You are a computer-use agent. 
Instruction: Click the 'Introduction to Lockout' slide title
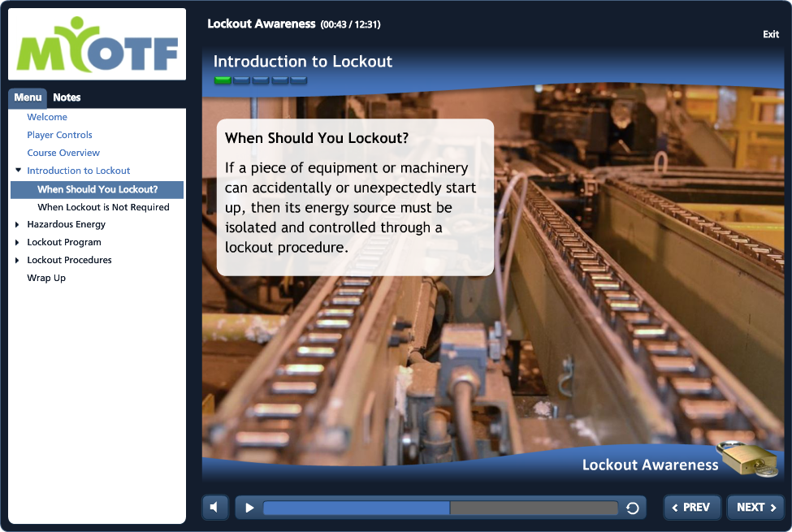(x=302, y=61)
